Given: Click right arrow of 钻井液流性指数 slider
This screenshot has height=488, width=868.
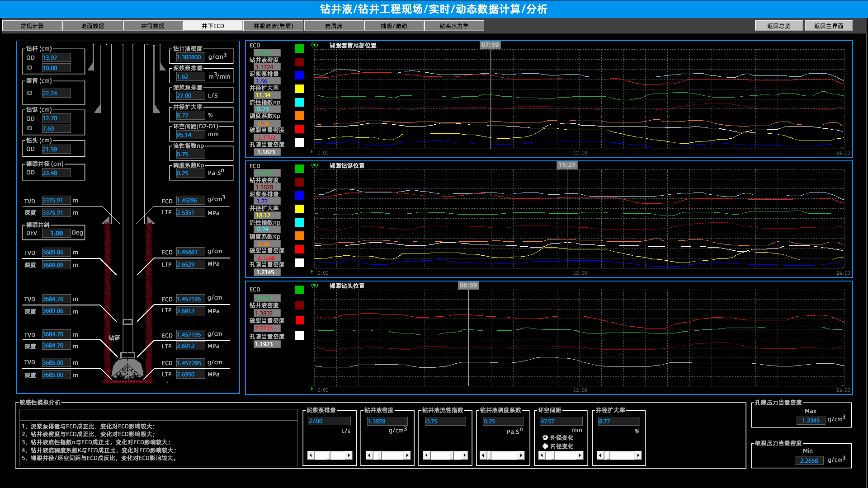Looking at the screenshot, I should pyautogui.click(x=465, y=455).
